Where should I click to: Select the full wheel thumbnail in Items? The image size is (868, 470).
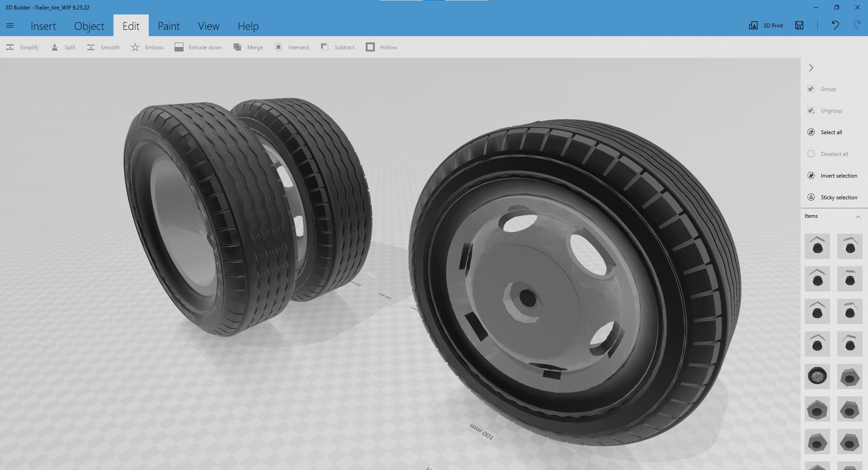point(817,376)
